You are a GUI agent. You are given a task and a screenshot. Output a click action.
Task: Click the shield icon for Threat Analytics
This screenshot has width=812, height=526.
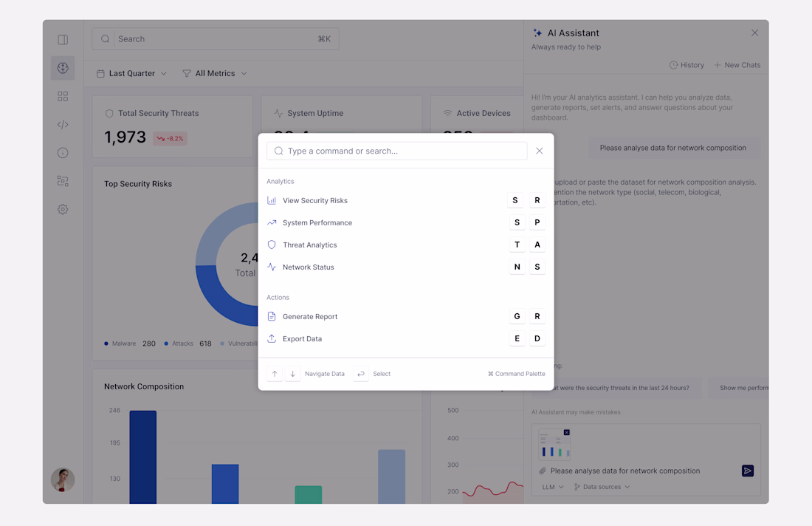coord(272,245)
